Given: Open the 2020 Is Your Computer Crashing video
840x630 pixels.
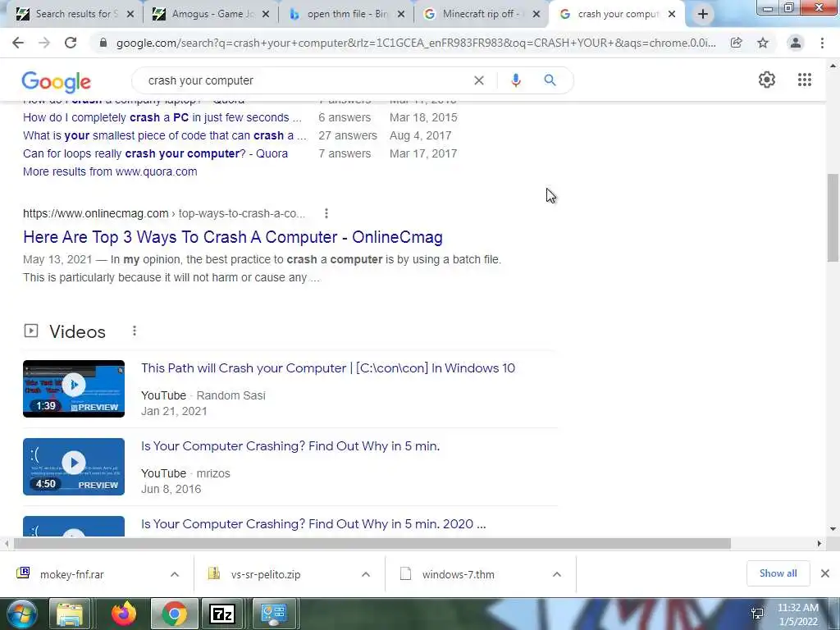Looking at the screenshot, I should (x=313, y=523).
